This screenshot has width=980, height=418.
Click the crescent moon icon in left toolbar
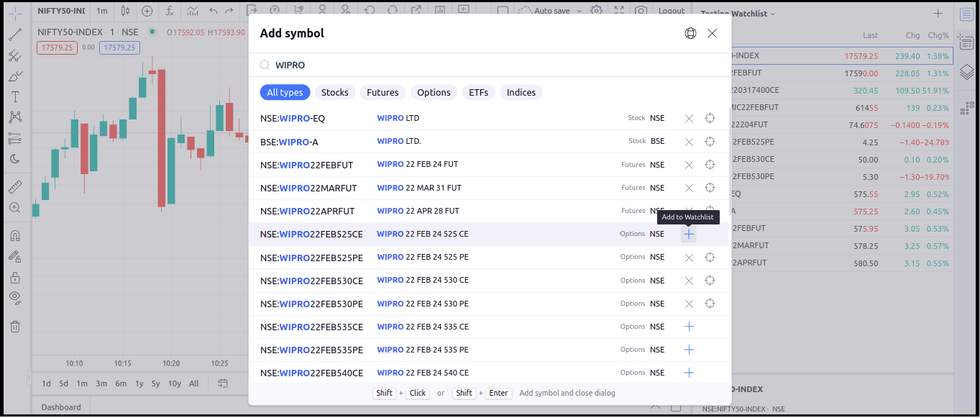pyautogui.click(x=15, y=159)
